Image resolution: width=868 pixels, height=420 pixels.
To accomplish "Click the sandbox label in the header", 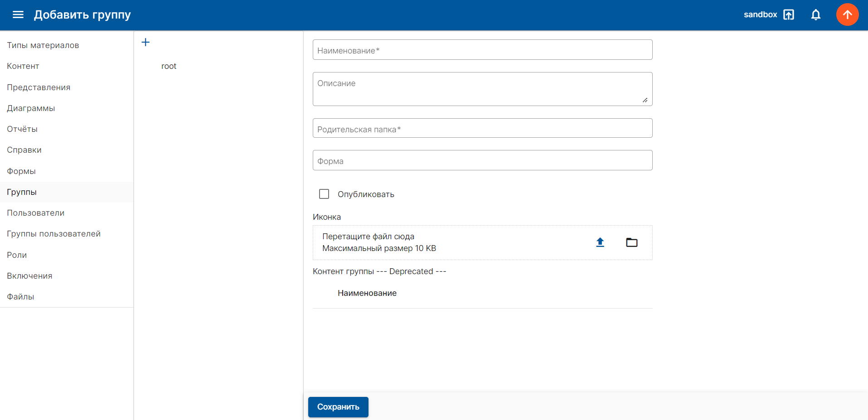I will 760,14.
